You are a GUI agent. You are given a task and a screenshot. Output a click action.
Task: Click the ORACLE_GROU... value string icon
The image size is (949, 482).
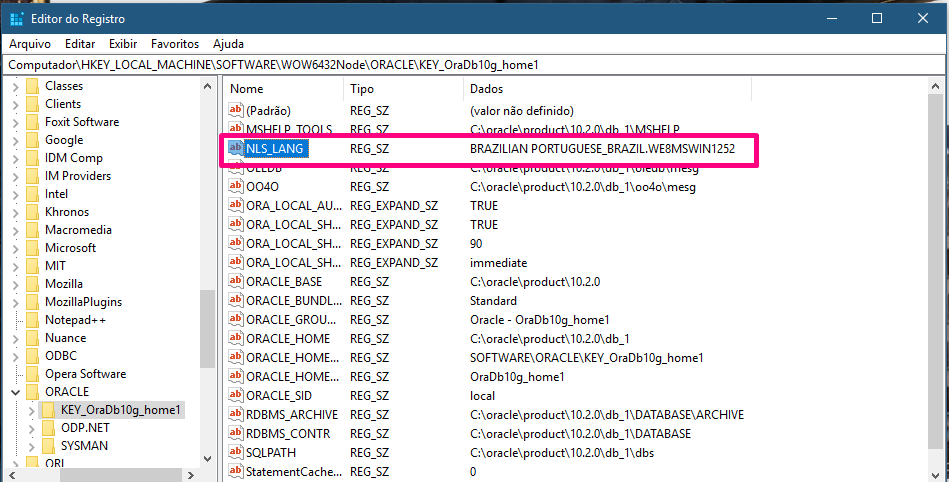tap(235, 319)
